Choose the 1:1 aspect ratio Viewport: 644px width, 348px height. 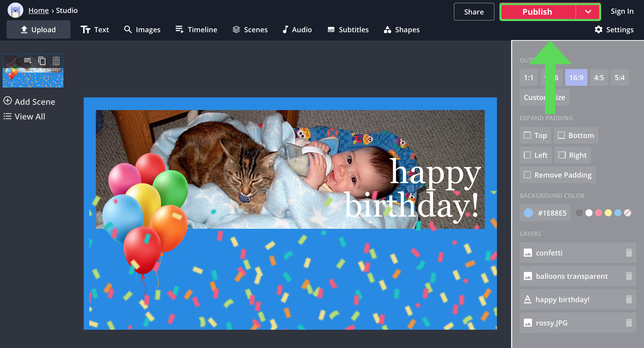point(529,77)
